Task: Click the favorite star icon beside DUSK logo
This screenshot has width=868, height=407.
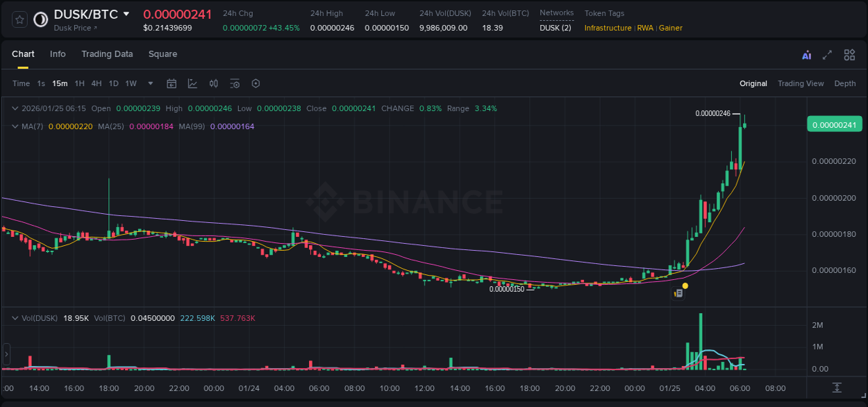Action: tap(19, 19)
